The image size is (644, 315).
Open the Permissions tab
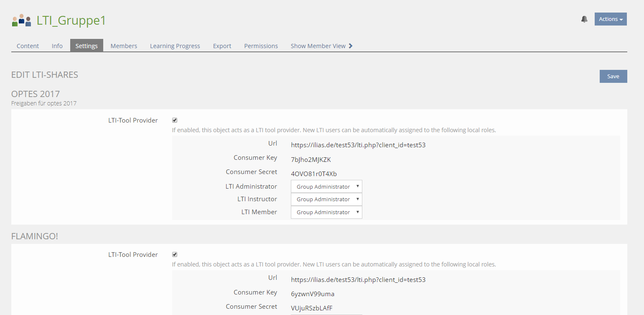tap(261, 46)
